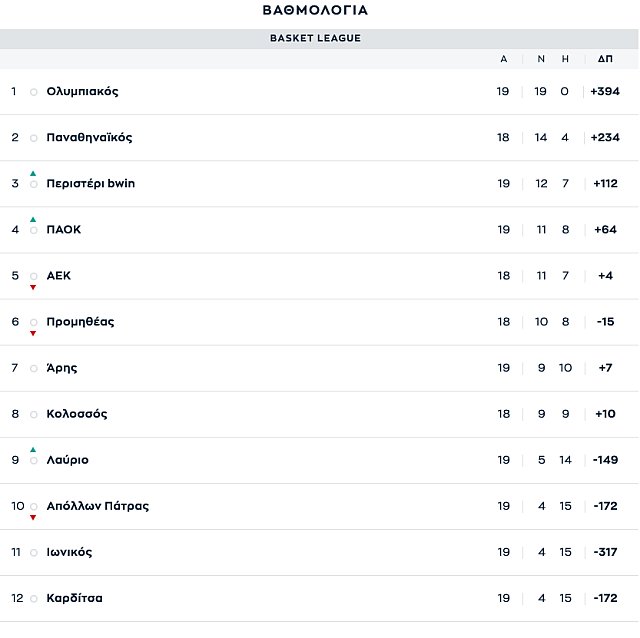Go to the Ιωνικός team page

(x=69, y=552)
